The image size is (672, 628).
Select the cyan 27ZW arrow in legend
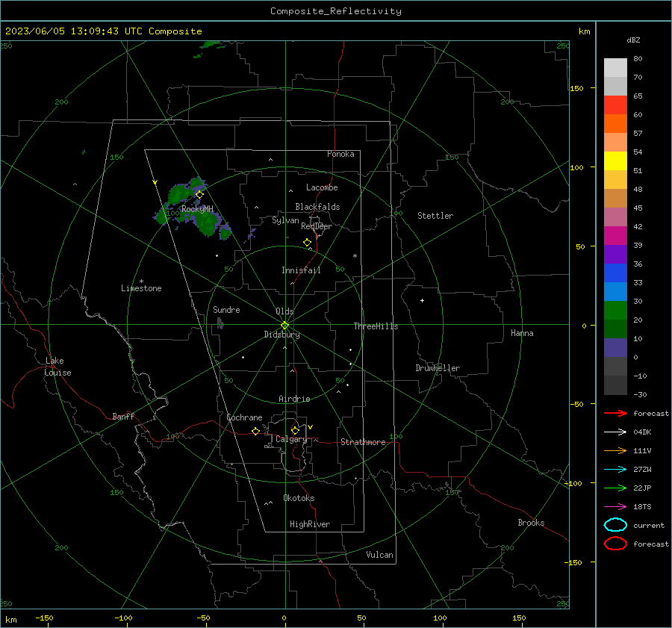tap(615, 470)
